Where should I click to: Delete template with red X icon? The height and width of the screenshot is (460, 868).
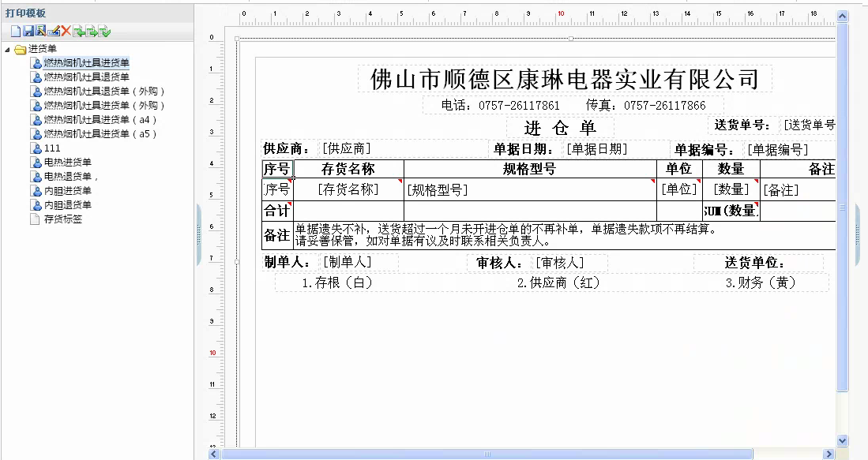tap(66, 32)
